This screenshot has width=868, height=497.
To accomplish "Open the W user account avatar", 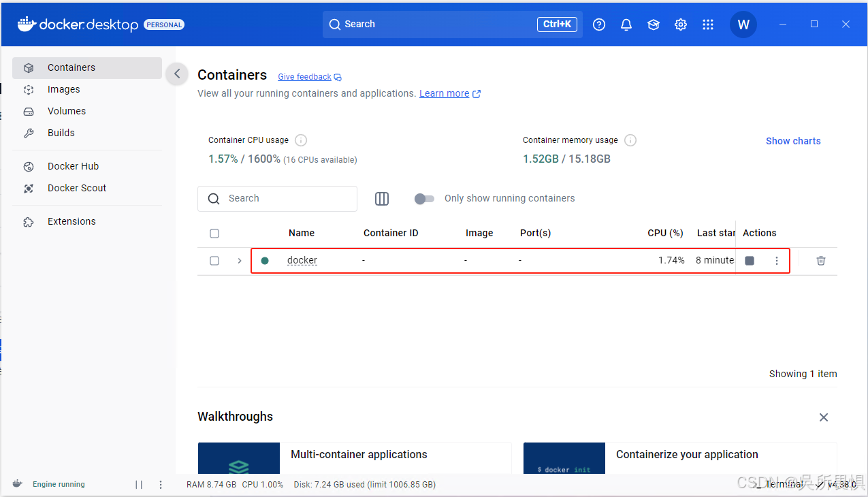I will coord(743,25).
